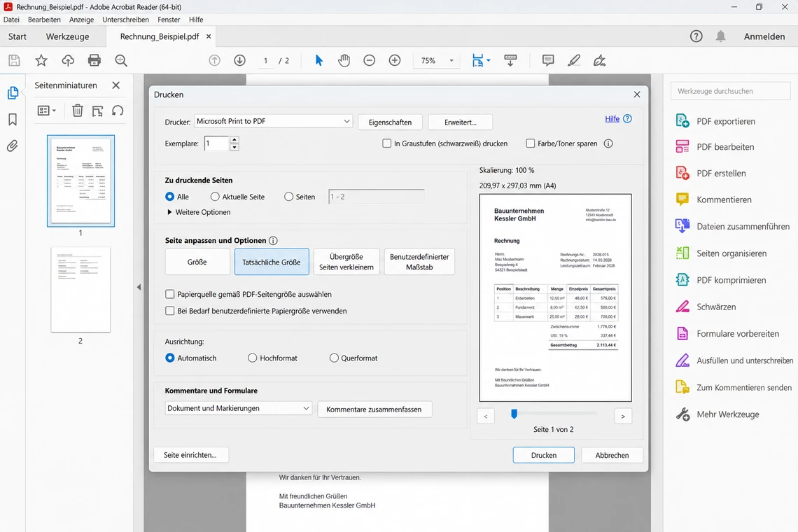This screenshot has width=798, height=532.
Task: Click the print preview page slider handle
Action: (514, 414)
